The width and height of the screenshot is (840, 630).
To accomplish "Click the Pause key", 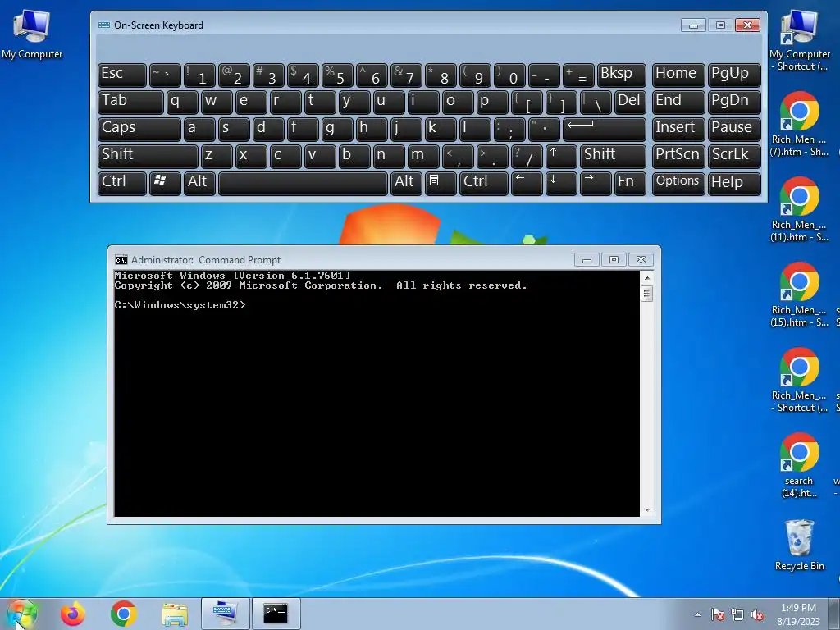I will tap(734, 129).
